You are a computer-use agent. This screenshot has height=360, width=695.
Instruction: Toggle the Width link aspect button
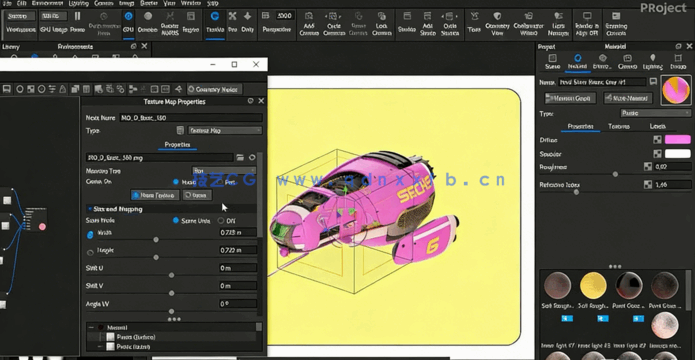90,235
